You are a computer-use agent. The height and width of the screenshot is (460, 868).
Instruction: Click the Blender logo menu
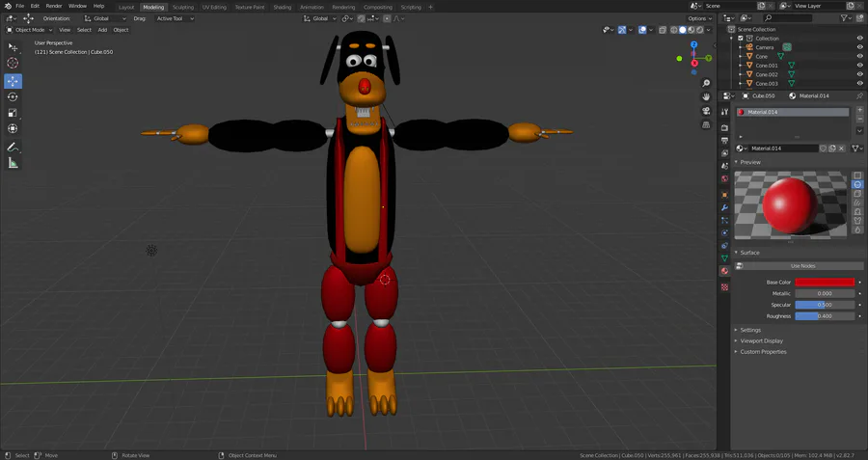[x=7, y=6]
